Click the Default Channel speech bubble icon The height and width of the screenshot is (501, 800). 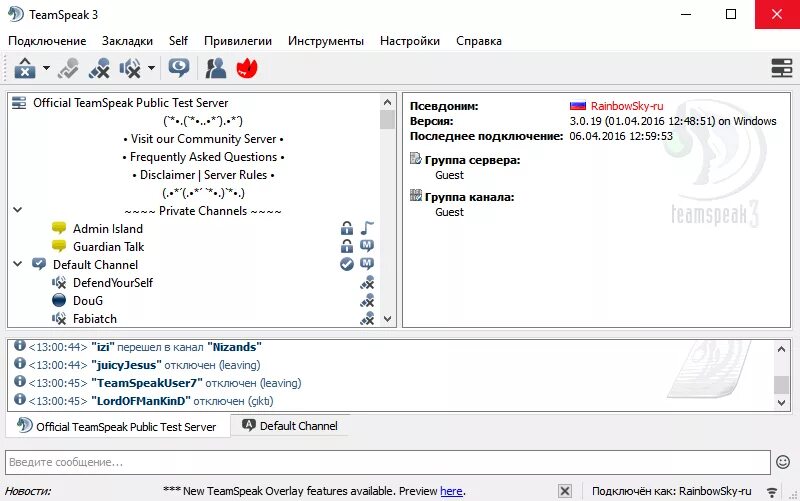[39, 264]
